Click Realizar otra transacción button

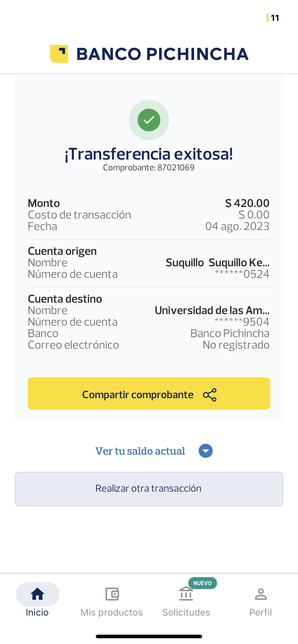click(x=149, y=489)
